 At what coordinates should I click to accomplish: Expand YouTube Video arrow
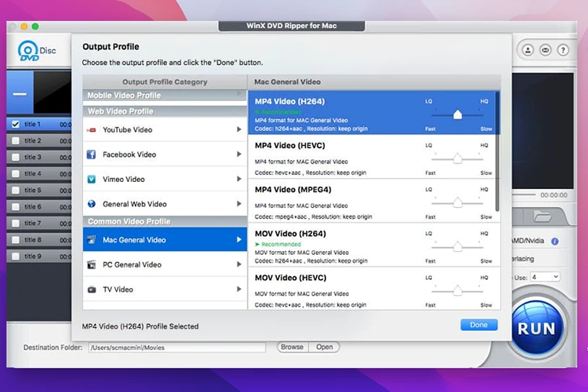[239, 129]
